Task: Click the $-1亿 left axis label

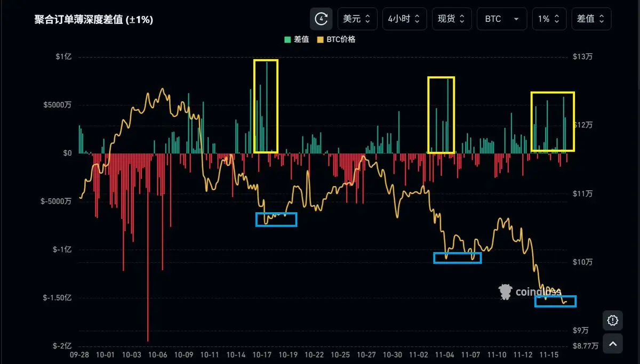Action: click(x=61, y=249)
